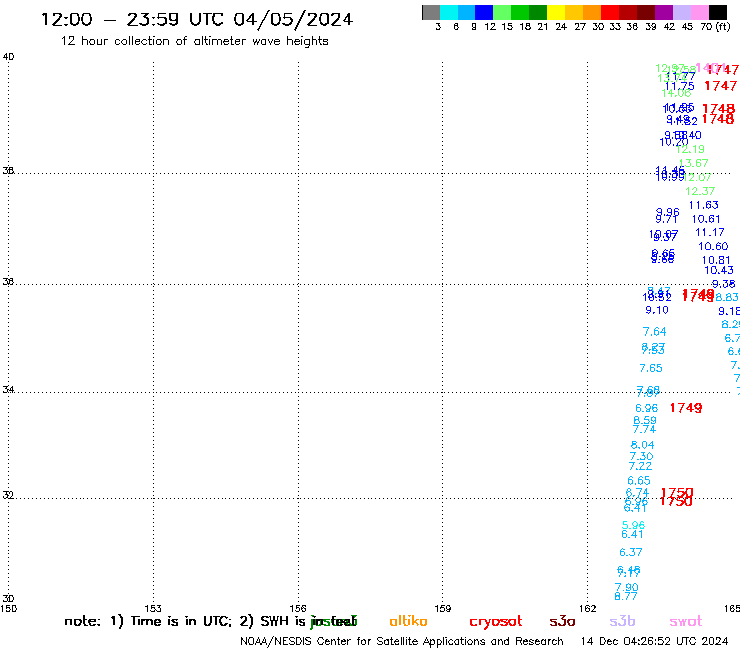The height and width of the screenshot is (650, 740).
Task: Click the wave height value 7.22
Action: 640,466
